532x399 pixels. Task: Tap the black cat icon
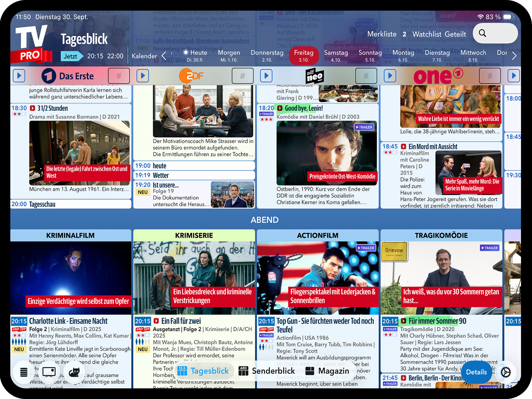(x=74, y=372)
